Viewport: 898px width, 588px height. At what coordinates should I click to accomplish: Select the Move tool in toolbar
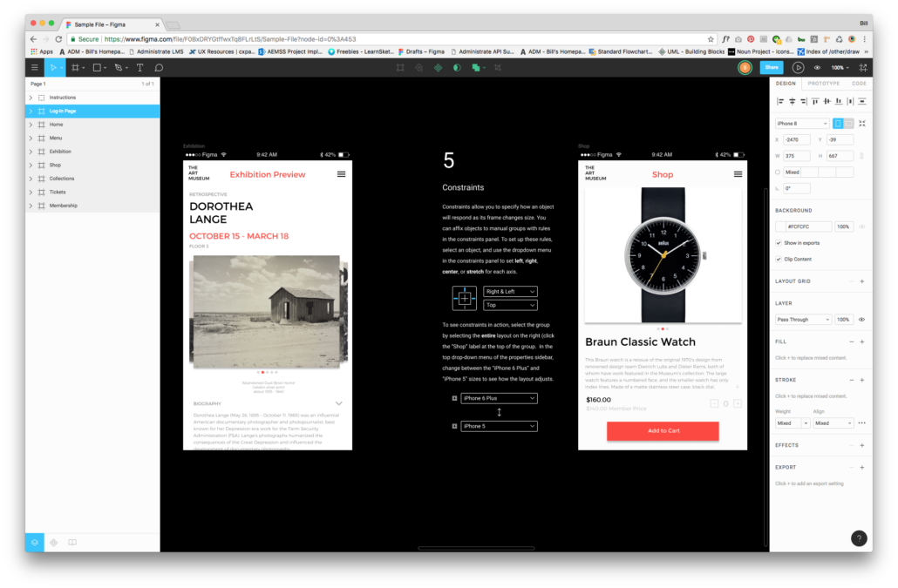tap(53, 67)
